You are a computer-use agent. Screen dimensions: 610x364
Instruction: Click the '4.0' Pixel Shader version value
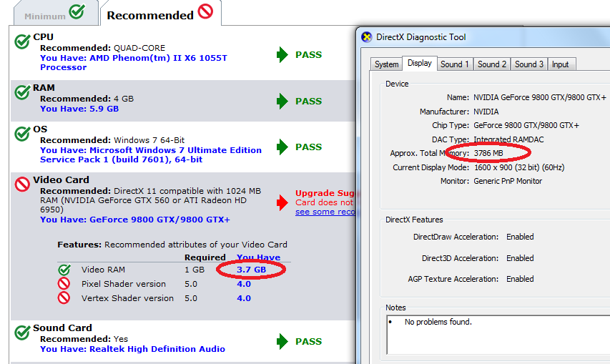point(244,284)
